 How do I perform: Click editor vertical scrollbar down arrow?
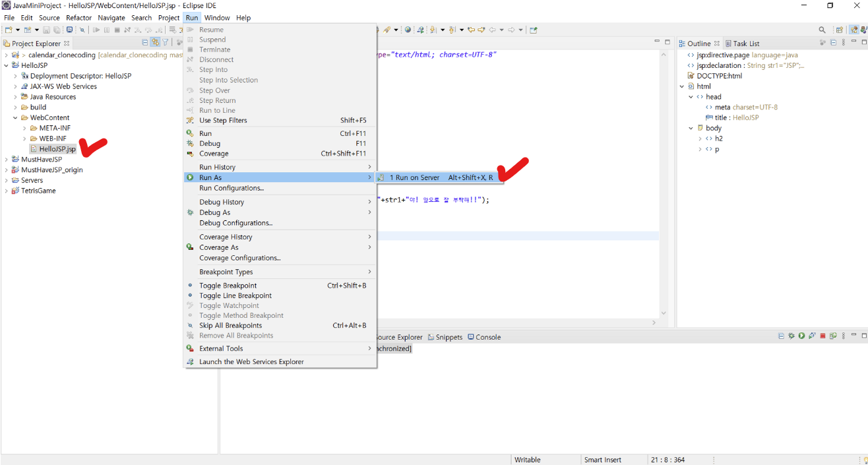point(664,313)
